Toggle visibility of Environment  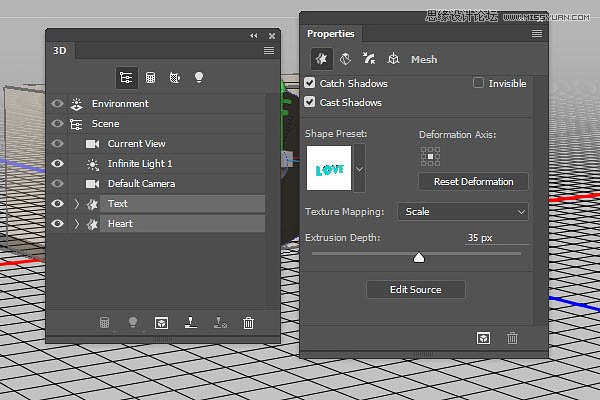point(57,103)
